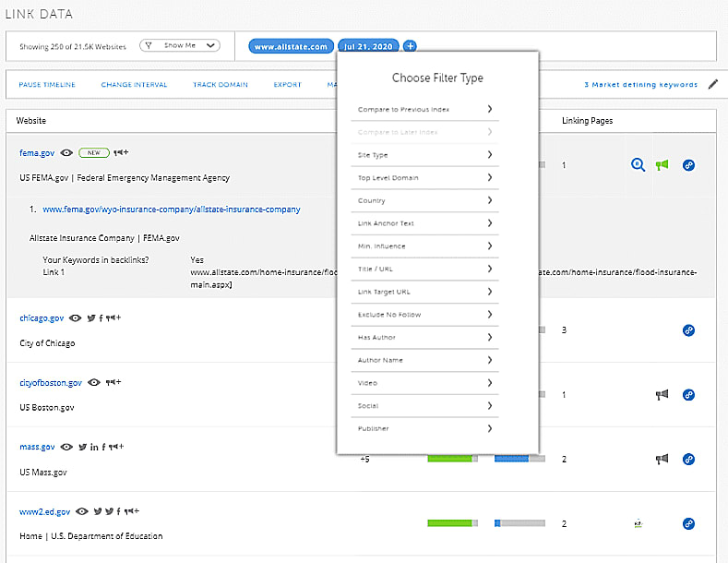Select Has Author filter option
The image size is (728, 563).
(x=424, y=337)
